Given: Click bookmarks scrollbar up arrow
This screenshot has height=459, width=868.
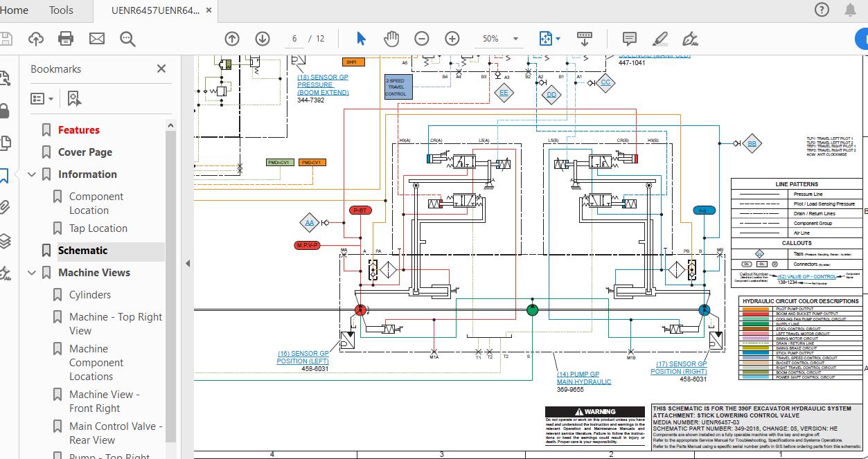Looking at the screenshot, I should coord(170,125).
